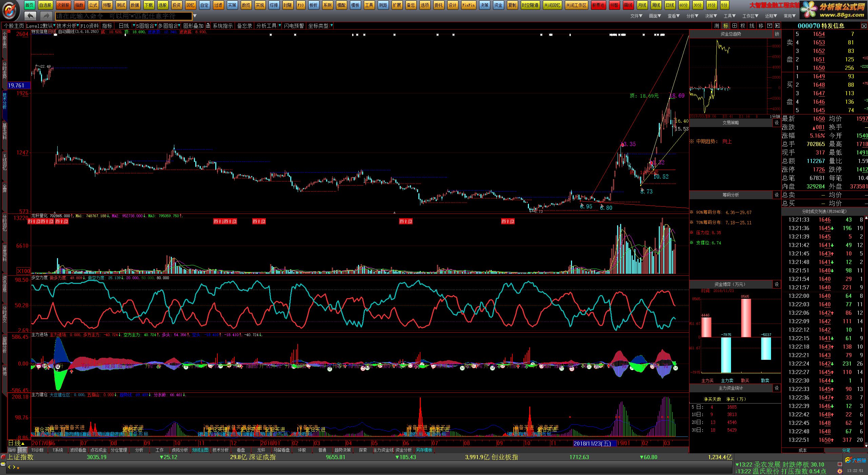Viewport: 868px width, 475px height.
Task: Open 时空隧道 toolbar button
Action: click(x=530, y=5)
